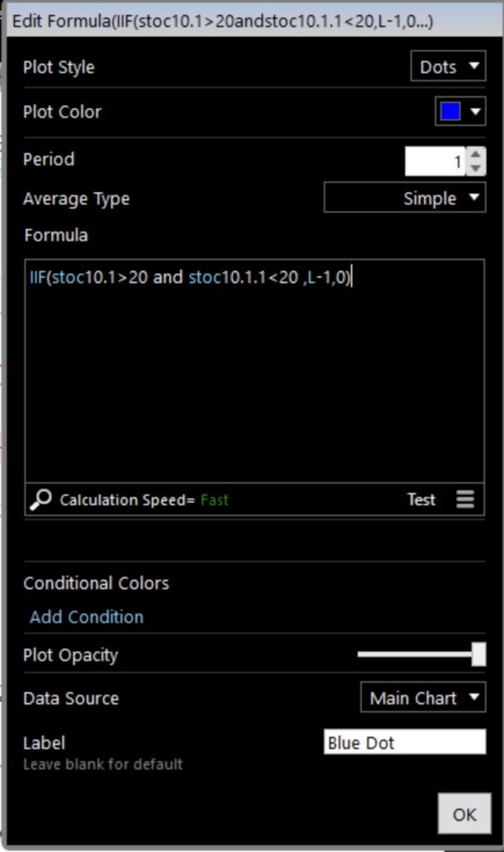Expand the Plot Color picker arrow

pyautogui.click(x=477, y=111)
